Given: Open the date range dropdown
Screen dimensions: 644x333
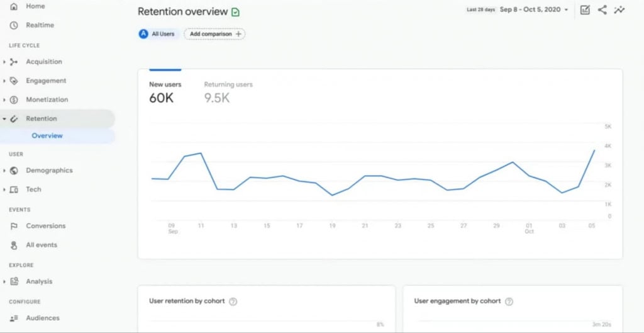Looking at the screenshot, I should point(535,10).
